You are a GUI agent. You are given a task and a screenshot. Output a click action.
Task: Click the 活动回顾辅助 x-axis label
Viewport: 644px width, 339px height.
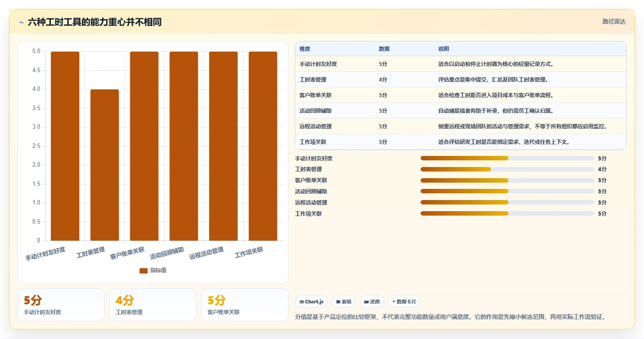click(x=167, y=253)
